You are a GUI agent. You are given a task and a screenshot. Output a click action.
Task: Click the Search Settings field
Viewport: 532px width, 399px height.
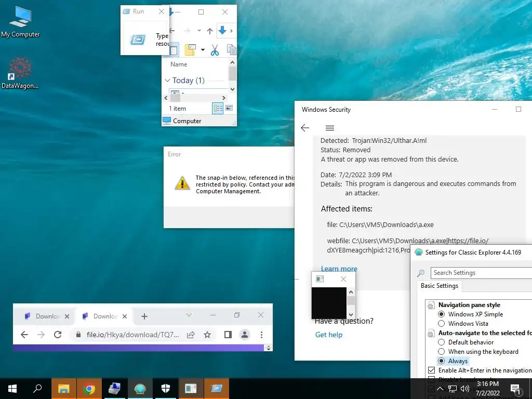481,273
